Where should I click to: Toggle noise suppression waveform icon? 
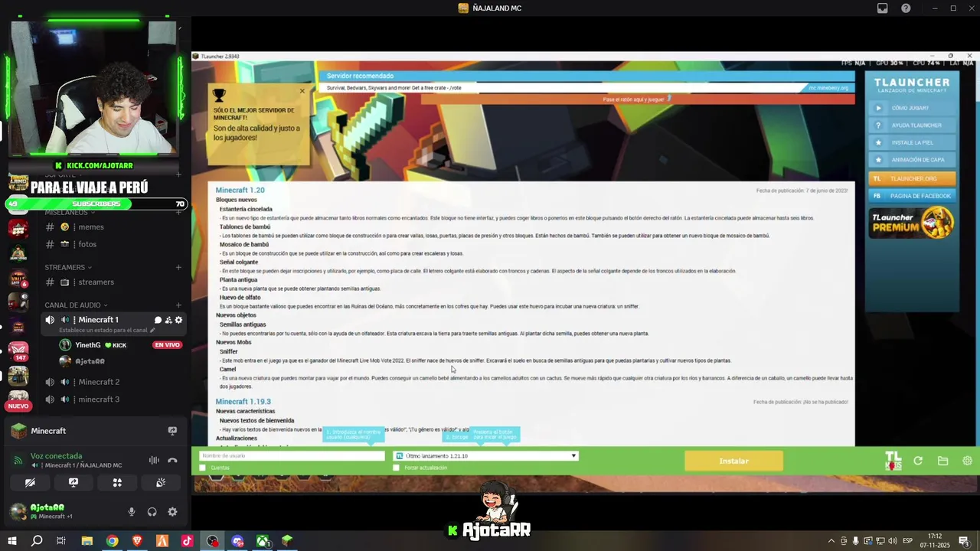(154, 460)
